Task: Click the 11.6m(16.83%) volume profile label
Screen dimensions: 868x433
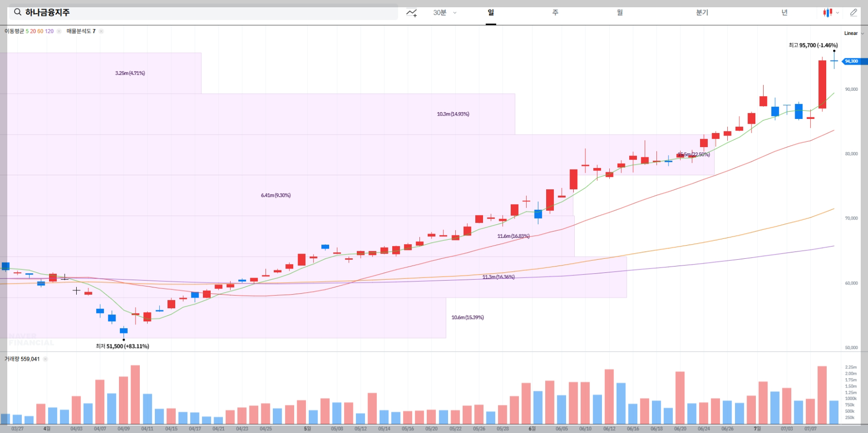Action: (x=513, y=236)
